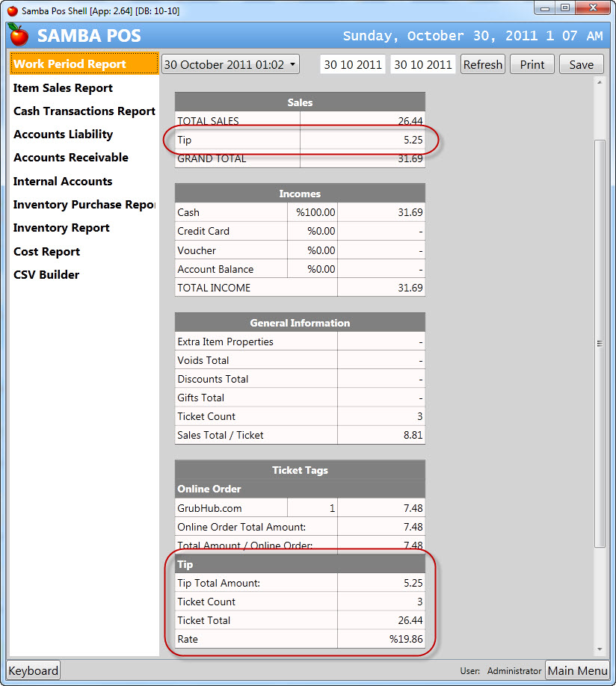Click the General Information header
Screen dimensions: 616x686
coord(300,323)
